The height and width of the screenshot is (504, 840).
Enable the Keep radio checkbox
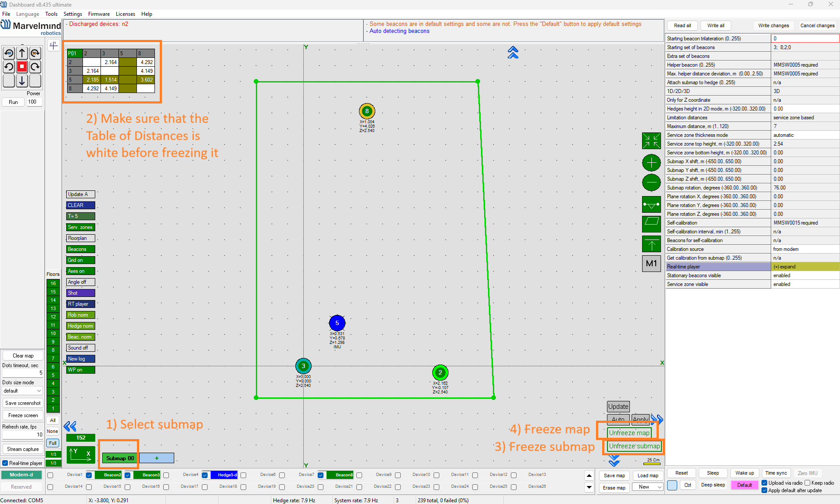808,483
